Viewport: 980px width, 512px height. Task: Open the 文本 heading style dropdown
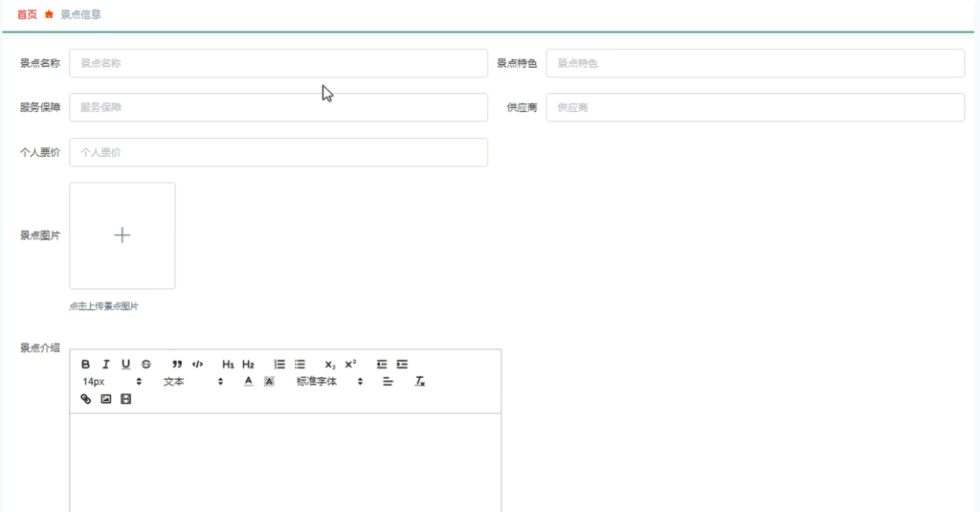tap(192, 381)
